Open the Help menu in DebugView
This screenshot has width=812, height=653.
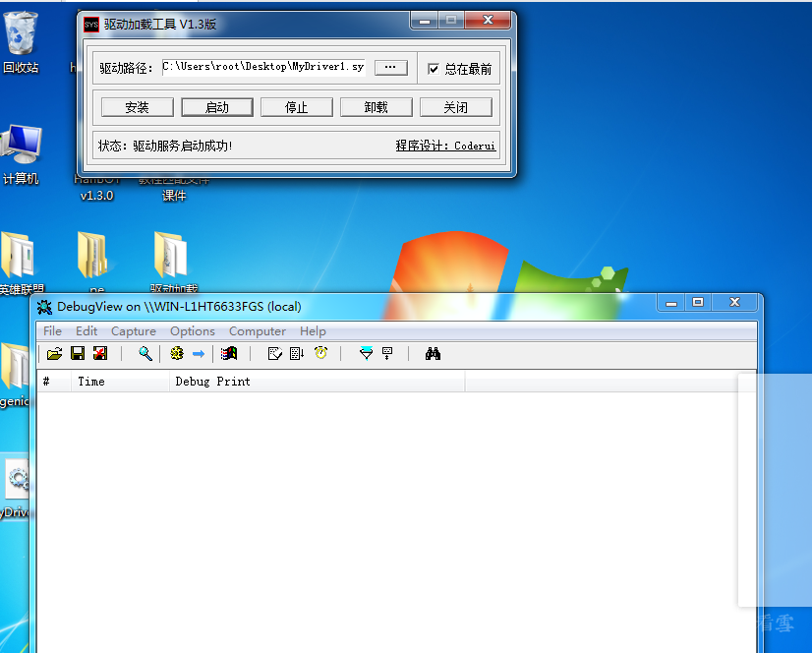[x=313, y=331]
